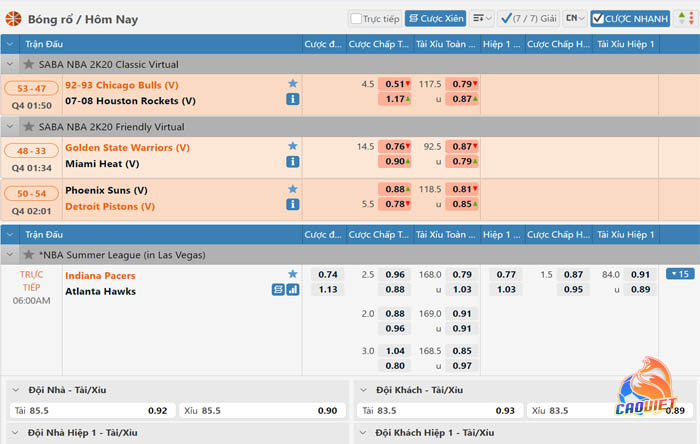
Task: Click Golden State Warriors handicap odds 0.76
Action: click(395, 146)
